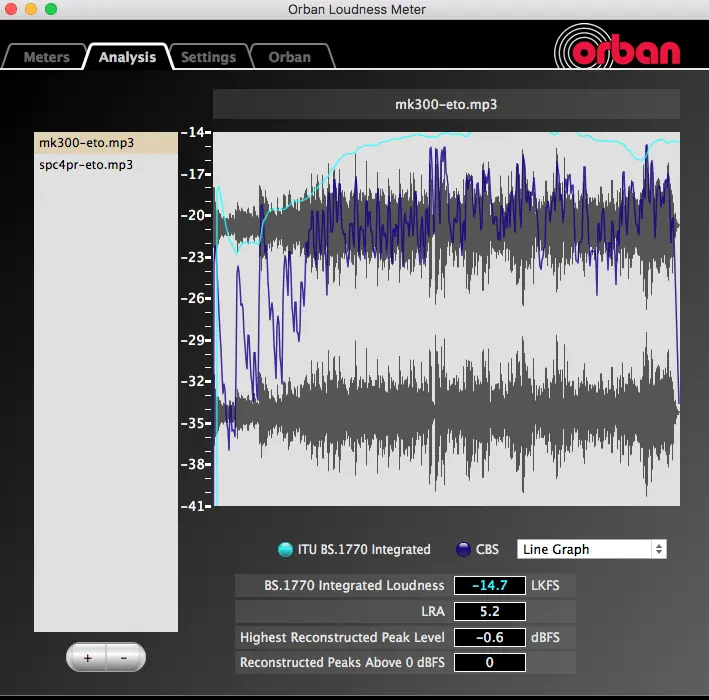Click the LRA value field

point(489,612)
